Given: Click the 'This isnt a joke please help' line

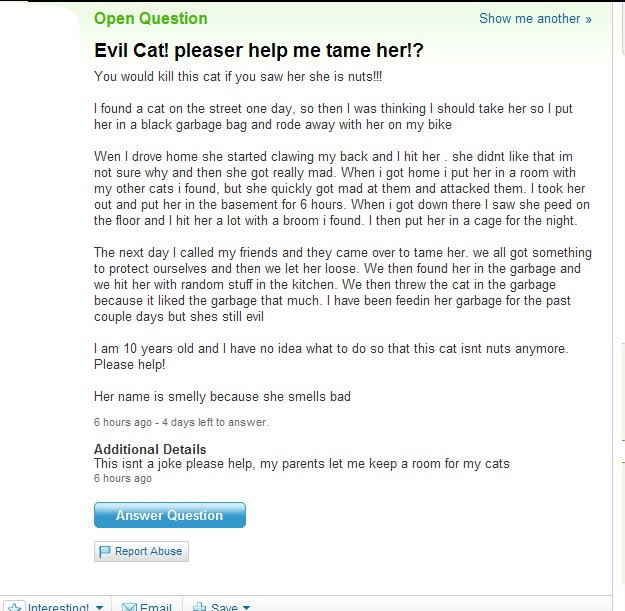Looking at the screenshot, I should (x=302, y=464).
